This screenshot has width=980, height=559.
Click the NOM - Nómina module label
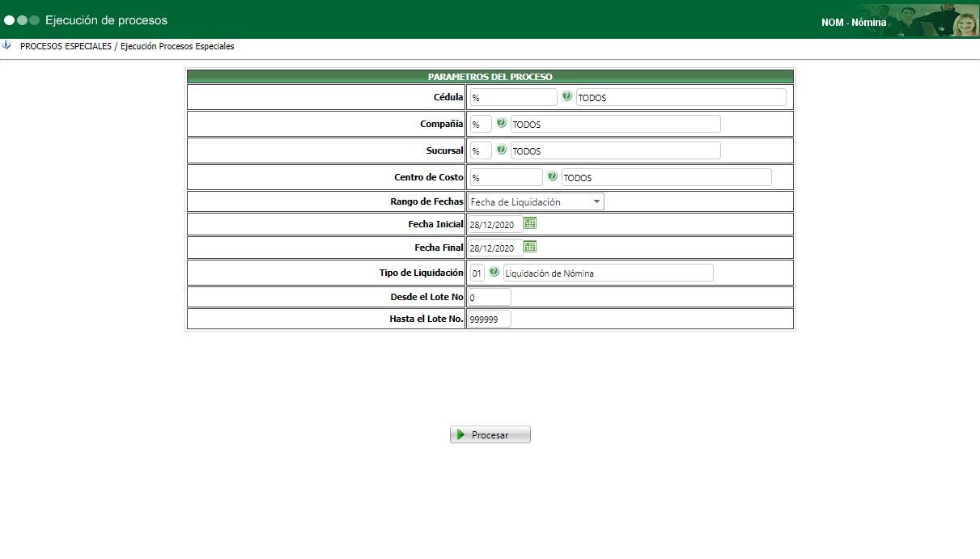point(854,23)
